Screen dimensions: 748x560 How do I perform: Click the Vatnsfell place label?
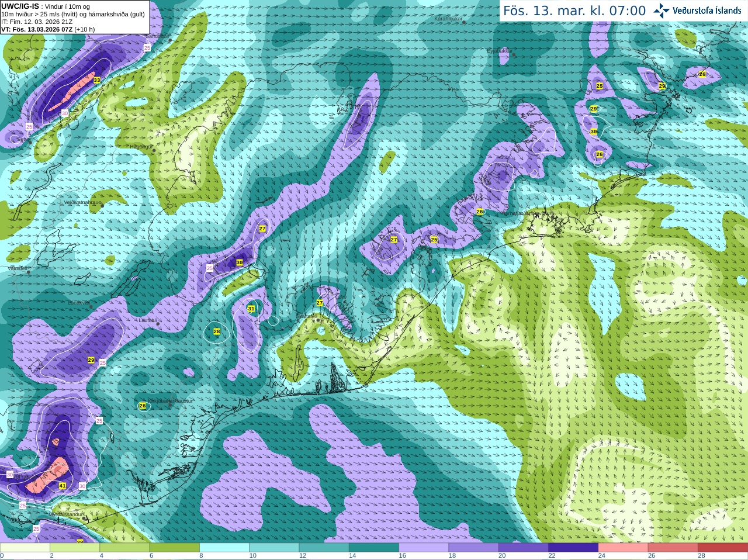tap(18, 268)
